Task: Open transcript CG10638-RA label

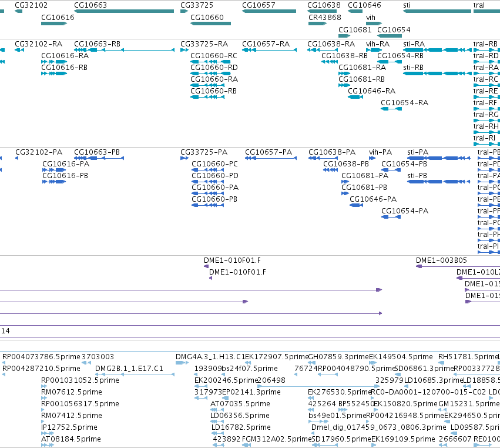Action: pyautogui.click(x=331, y=44)
